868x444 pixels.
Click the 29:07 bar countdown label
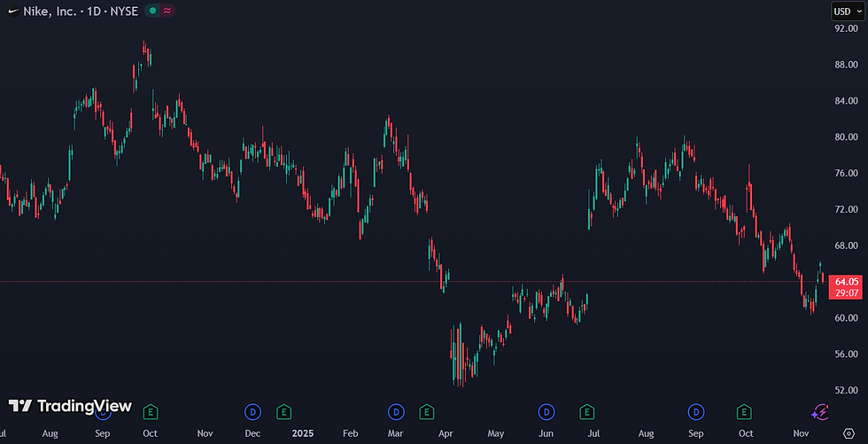(847, 292)
